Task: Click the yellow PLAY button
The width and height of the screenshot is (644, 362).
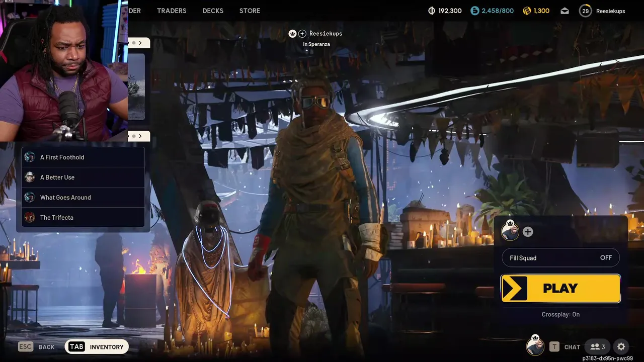Action: tap(560, 288)
